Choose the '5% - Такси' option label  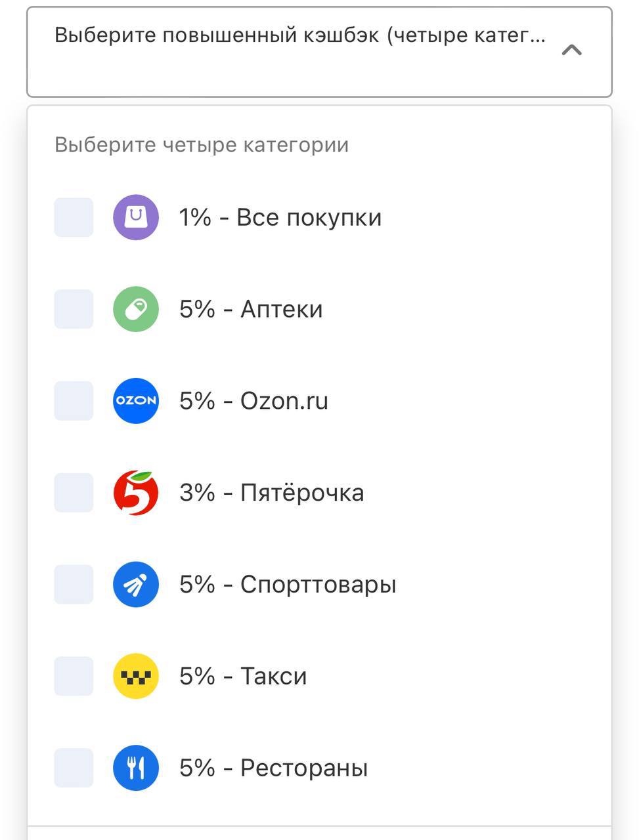(x=243, y=677)
